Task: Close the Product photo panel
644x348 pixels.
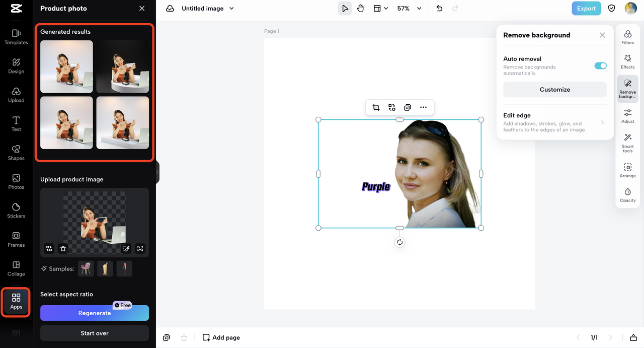Action: [x=142, y=9]
